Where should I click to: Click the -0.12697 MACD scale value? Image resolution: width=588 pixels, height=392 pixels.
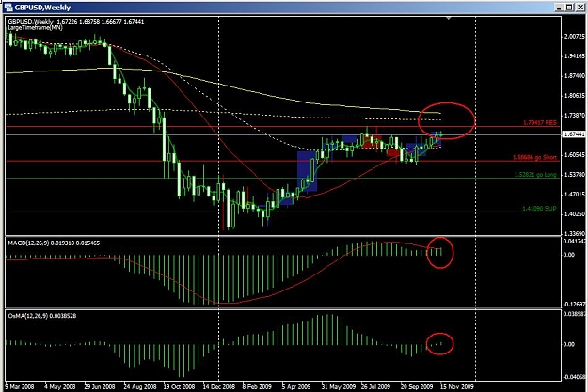575,305
